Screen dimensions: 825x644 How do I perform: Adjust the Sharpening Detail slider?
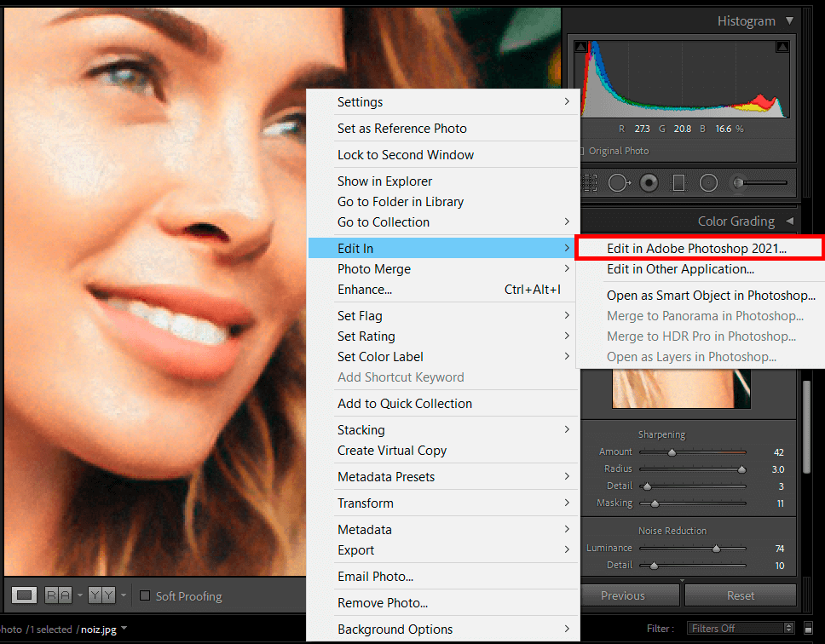[692, 486]
